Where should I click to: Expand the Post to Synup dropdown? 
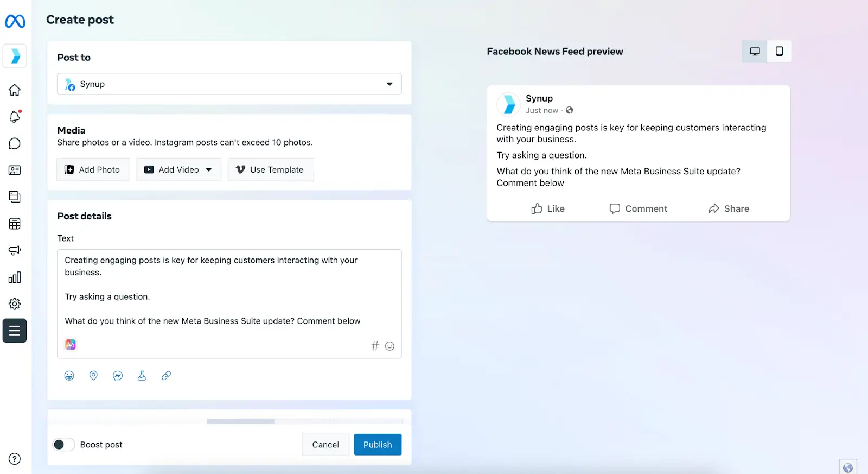[229, 84]
